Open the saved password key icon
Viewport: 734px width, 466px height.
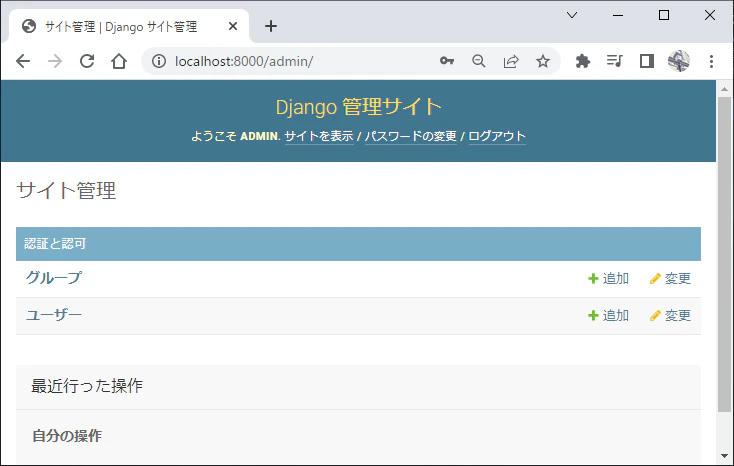coord(447,61)
